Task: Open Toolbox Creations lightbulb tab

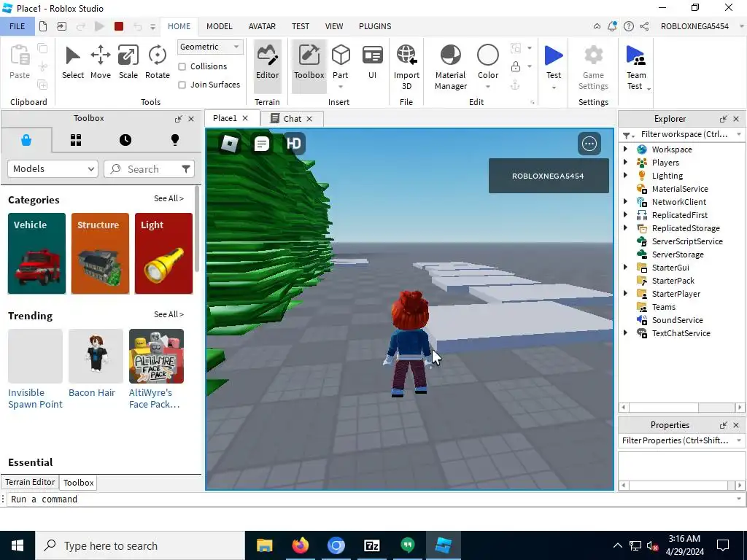Action: 175,140
